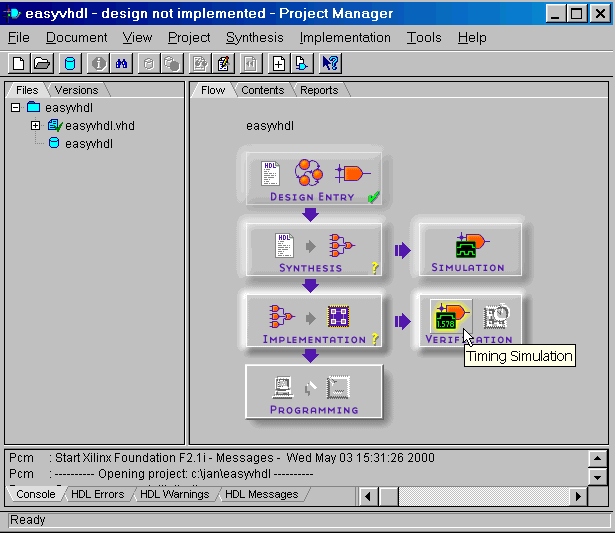Click the binoculars Find toolbar icon

123,64
